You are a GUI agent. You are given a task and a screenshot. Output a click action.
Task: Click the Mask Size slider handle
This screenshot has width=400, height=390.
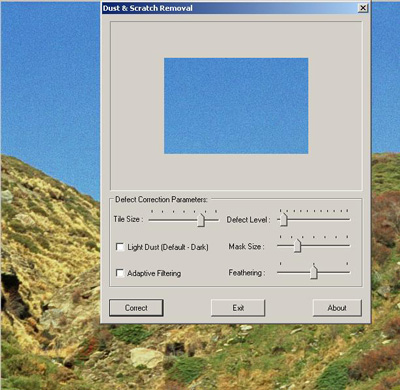click(297, 246)
